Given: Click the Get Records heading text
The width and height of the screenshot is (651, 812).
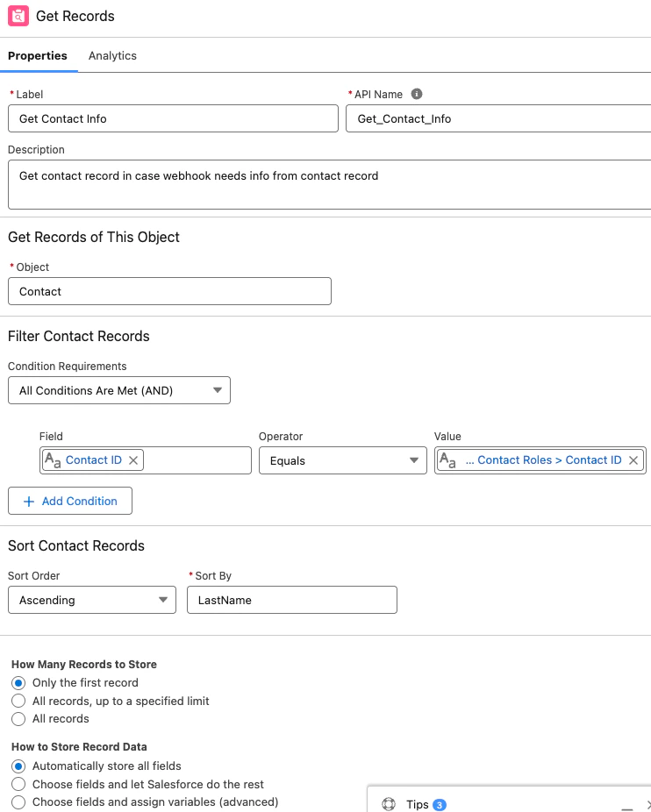Looking at the screenshot, I should coord(75,16).
